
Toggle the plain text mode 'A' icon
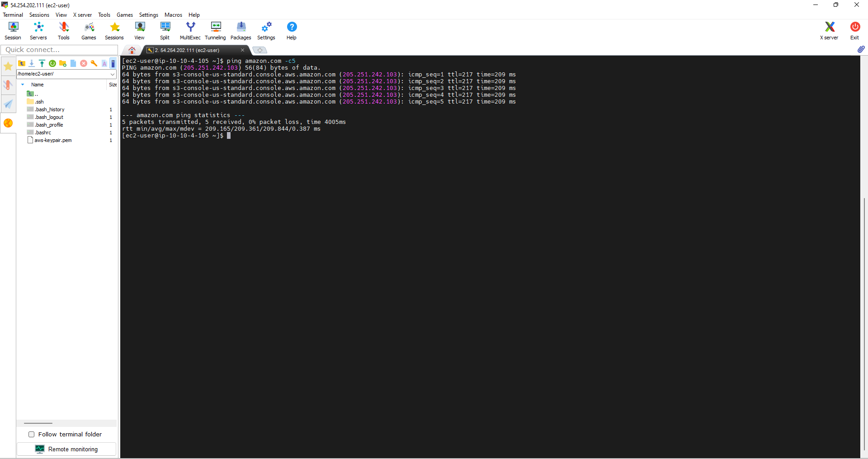tap(104, 63)
